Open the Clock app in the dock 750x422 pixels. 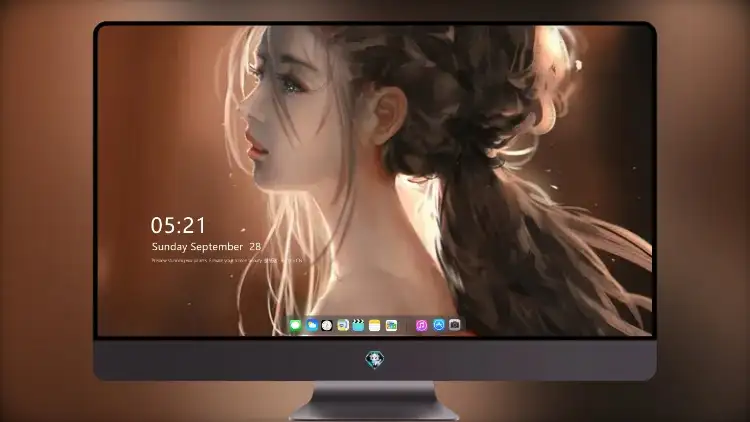point(327,325)
